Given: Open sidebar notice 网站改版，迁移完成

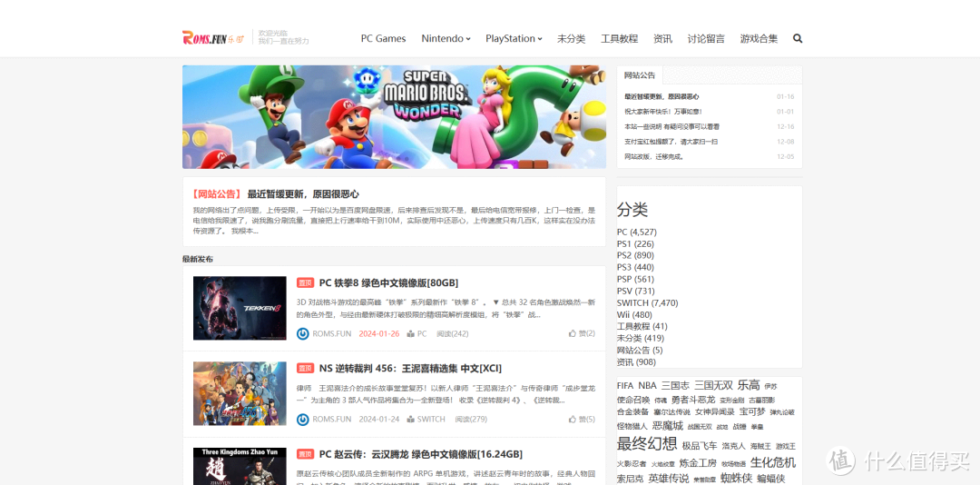Looking at the screenshot, I should click(x=653, y=156).
